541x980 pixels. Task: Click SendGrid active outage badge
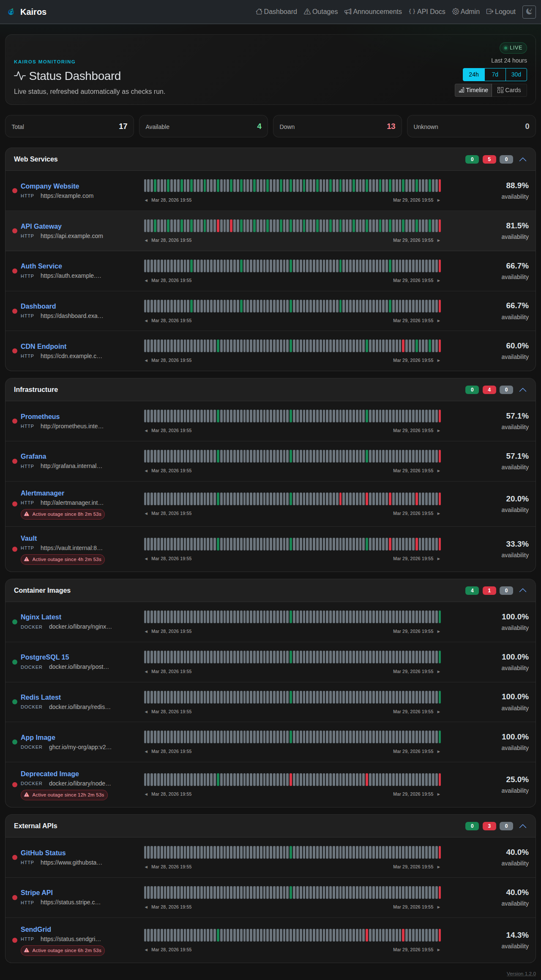coord(63,950)
